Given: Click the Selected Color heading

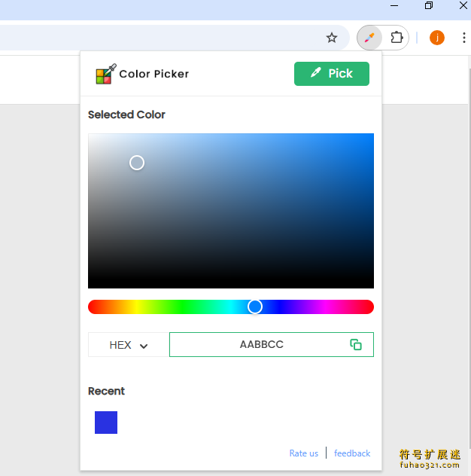Looking at the screenshot, I should click(126, 114).
